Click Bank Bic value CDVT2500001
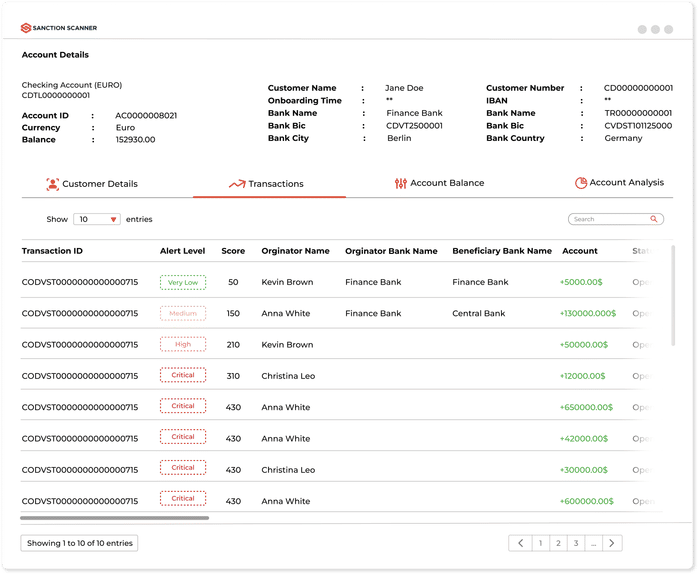Screen dimensions: 700x574 pos(414,125)
